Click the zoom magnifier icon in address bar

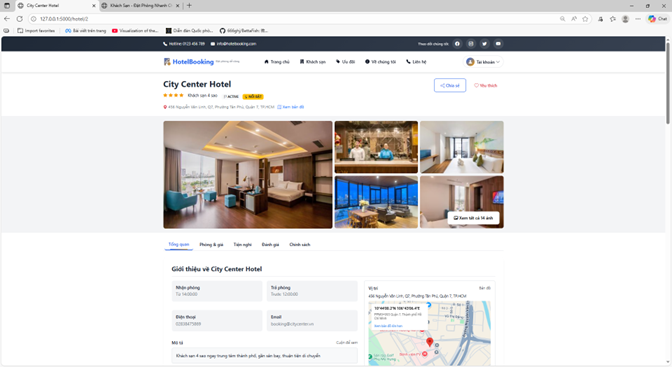click(x=562, y=19)
